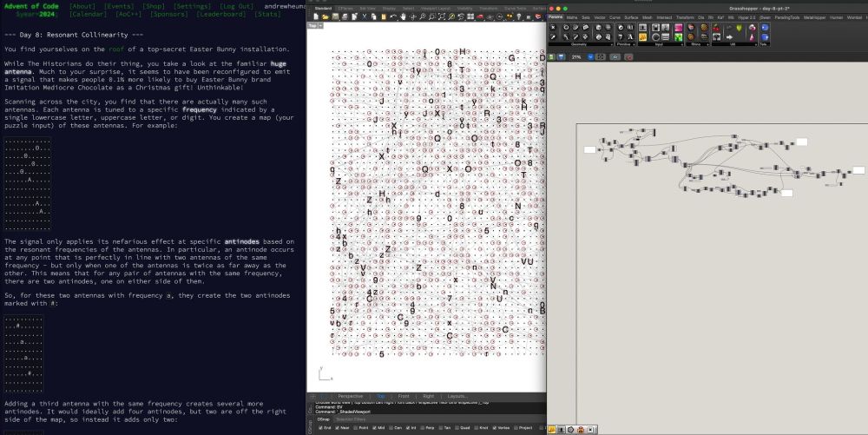
Task: Select the Standard toolbar tab in Rhino
Action: point(323,9)
